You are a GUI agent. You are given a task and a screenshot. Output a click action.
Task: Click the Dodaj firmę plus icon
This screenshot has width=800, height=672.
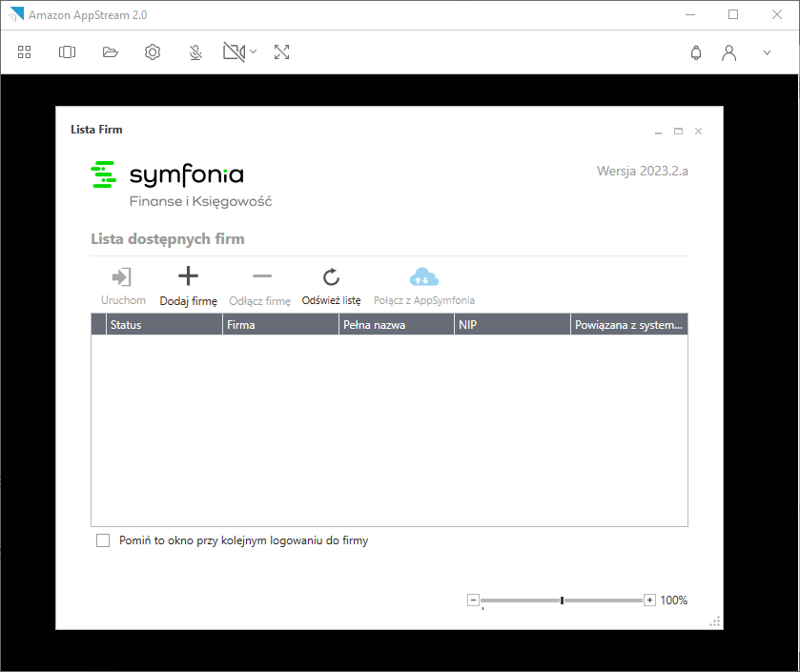(188, 275)
